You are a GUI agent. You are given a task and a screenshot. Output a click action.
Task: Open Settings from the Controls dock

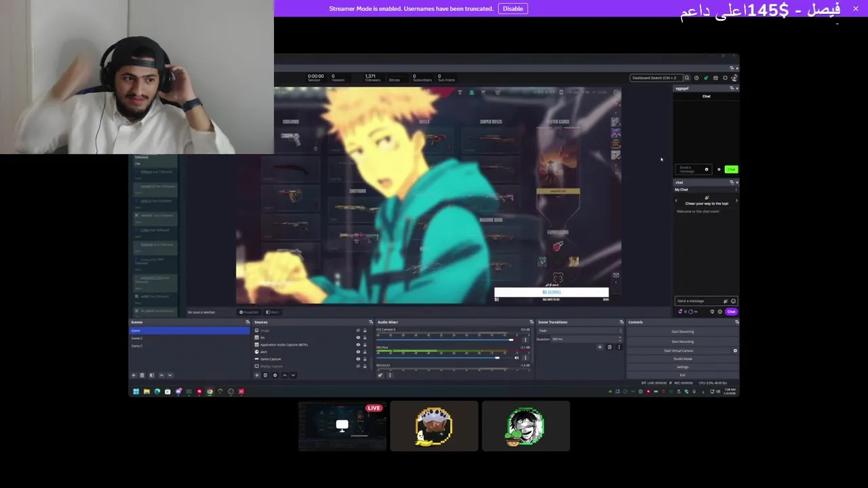[x=682, y=367]
